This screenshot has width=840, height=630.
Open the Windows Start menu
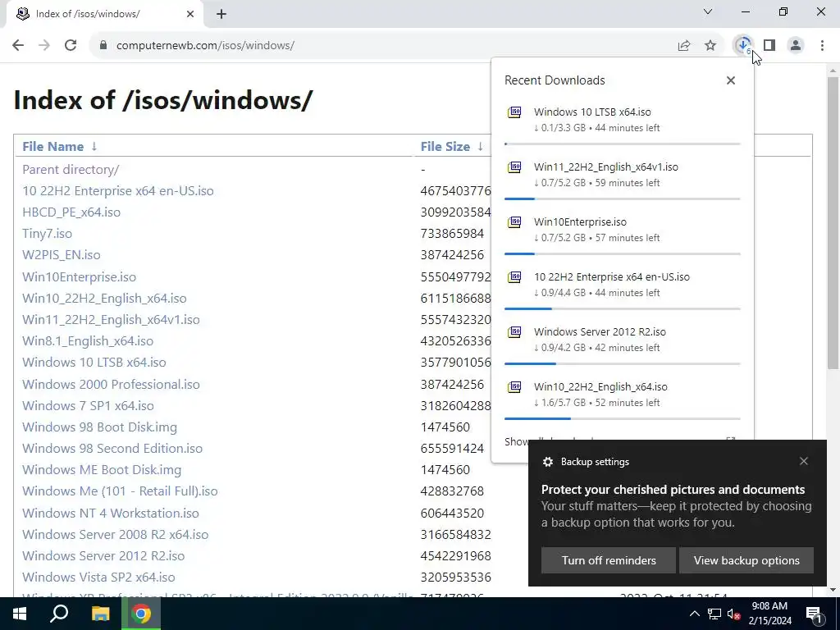click(20, 614)
